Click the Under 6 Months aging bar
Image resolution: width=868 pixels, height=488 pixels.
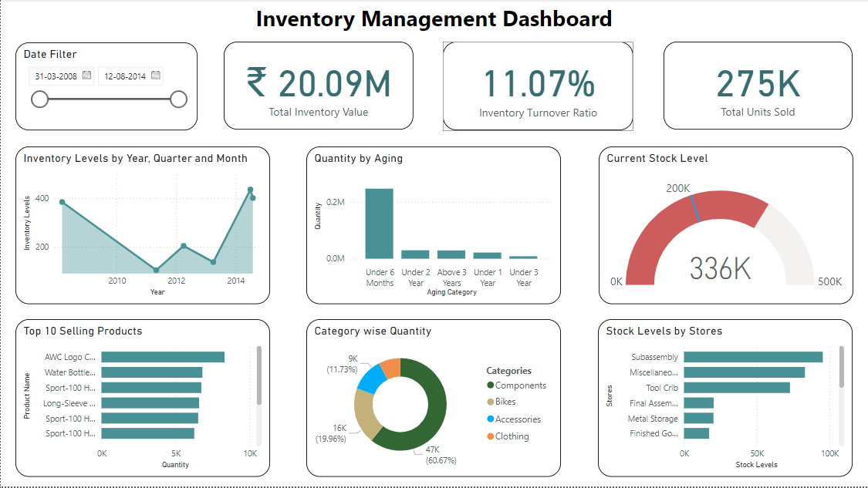click(380, 222)
